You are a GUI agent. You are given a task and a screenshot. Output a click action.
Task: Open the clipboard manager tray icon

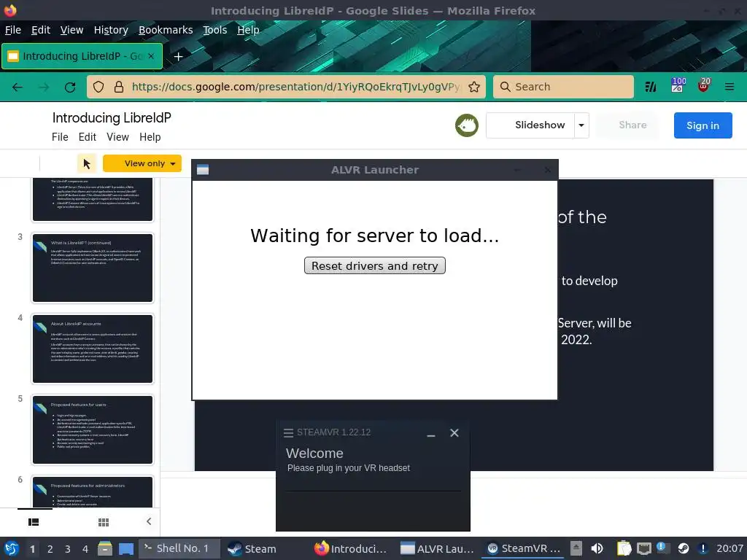624,548
